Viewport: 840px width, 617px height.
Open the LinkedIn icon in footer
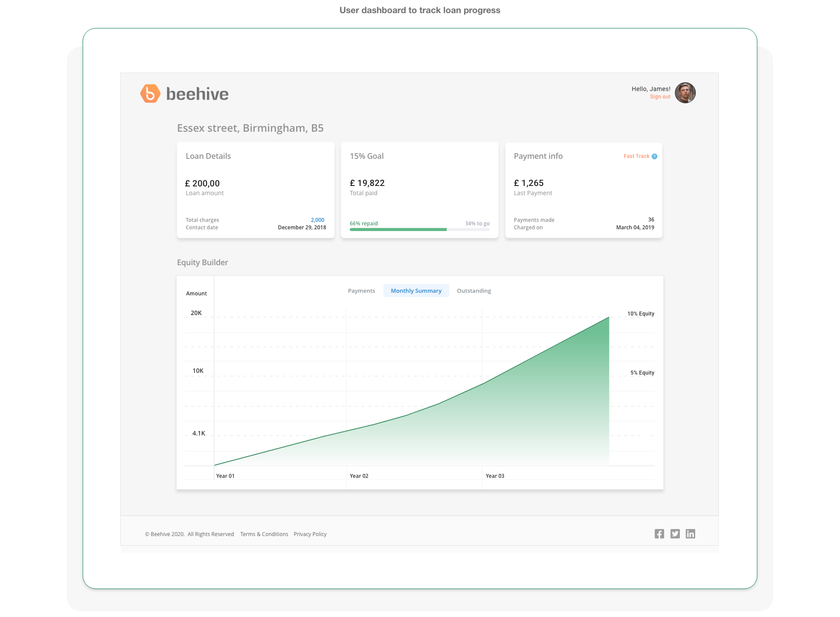point(690,534)
